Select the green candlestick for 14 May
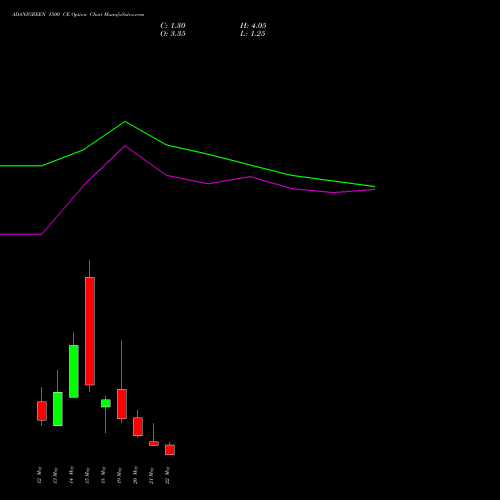This screenshot has width=500, height=500. [74, 371]
